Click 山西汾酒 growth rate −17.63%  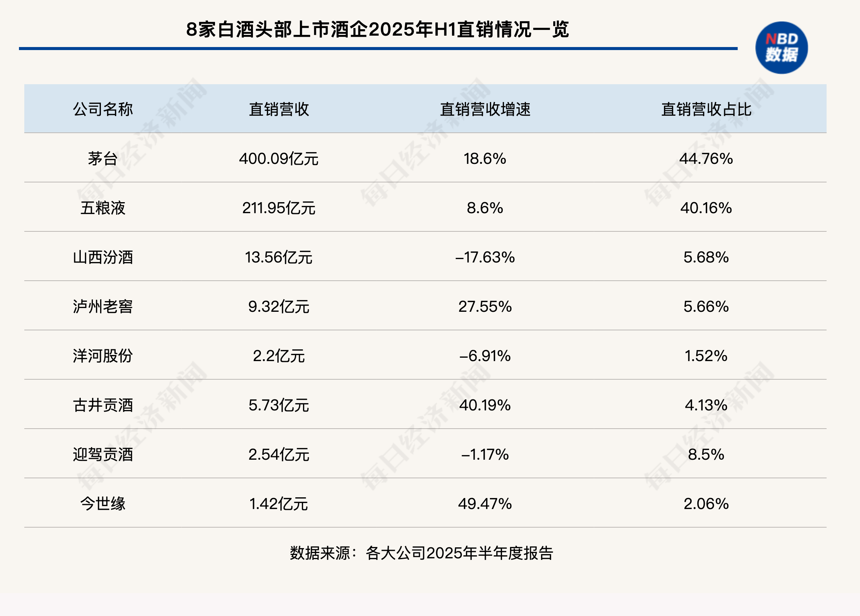click(x=485, y=257)
